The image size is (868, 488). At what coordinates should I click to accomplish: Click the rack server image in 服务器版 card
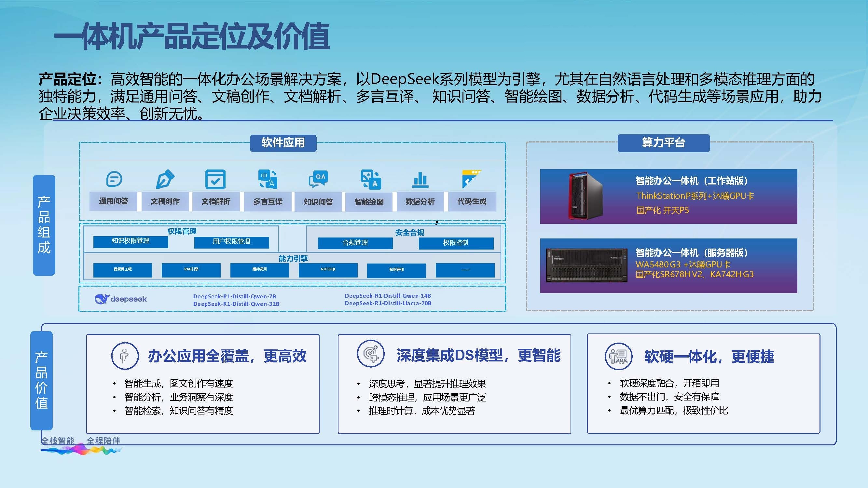[587, 265]
